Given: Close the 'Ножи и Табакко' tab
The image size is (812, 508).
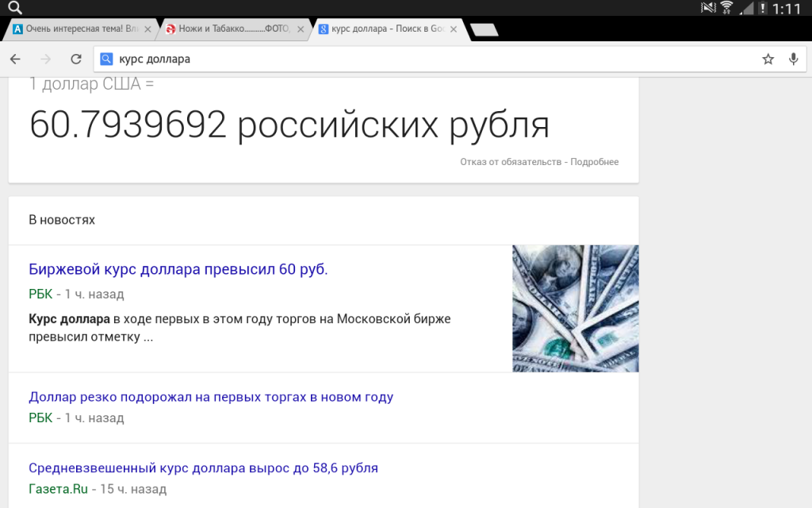Looking at the screenshot, I should point(300,29).
